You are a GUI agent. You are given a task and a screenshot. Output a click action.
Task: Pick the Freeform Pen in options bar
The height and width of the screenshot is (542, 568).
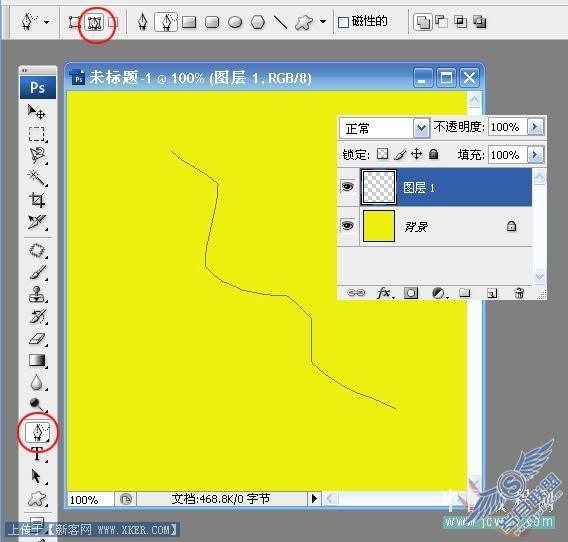point(166,22)
